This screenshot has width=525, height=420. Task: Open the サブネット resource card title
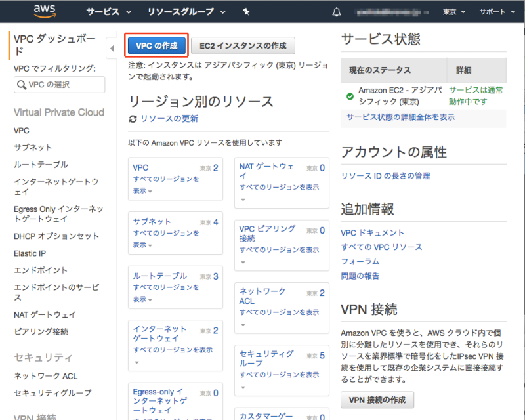tap(152, 222)
